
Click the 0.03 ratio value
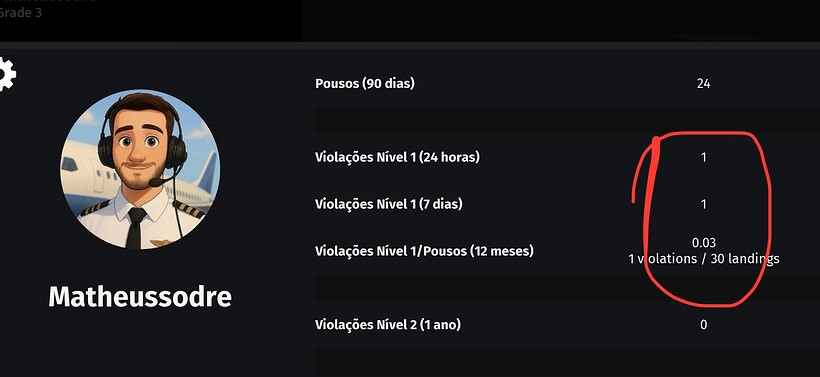703,243
